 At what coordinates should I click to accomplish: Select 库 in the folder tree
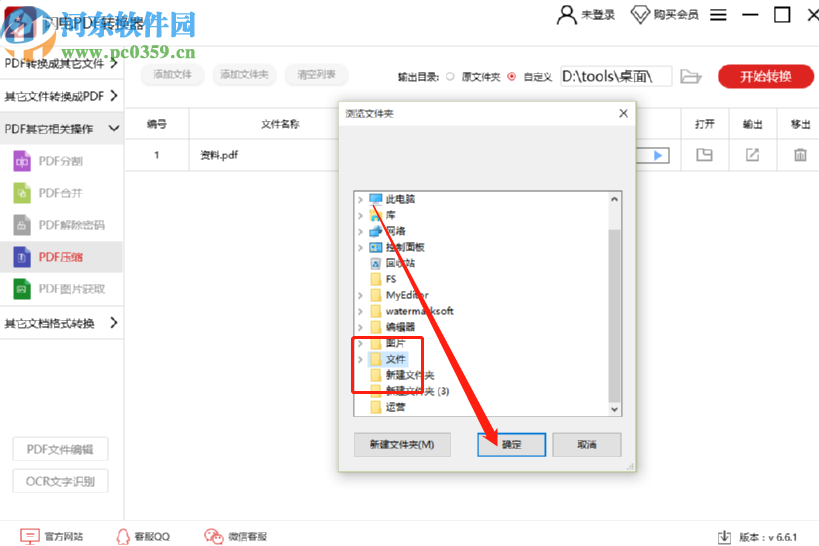391,215
